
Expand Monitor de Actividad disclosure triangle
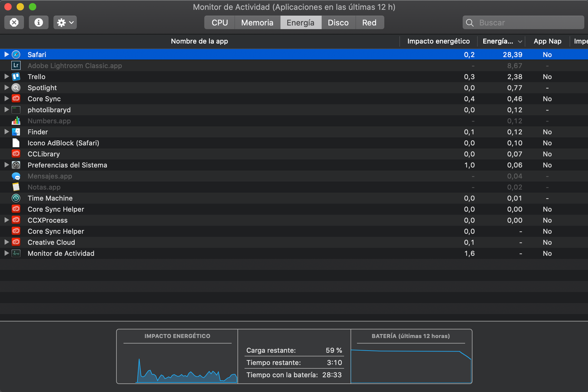[6, 253]
